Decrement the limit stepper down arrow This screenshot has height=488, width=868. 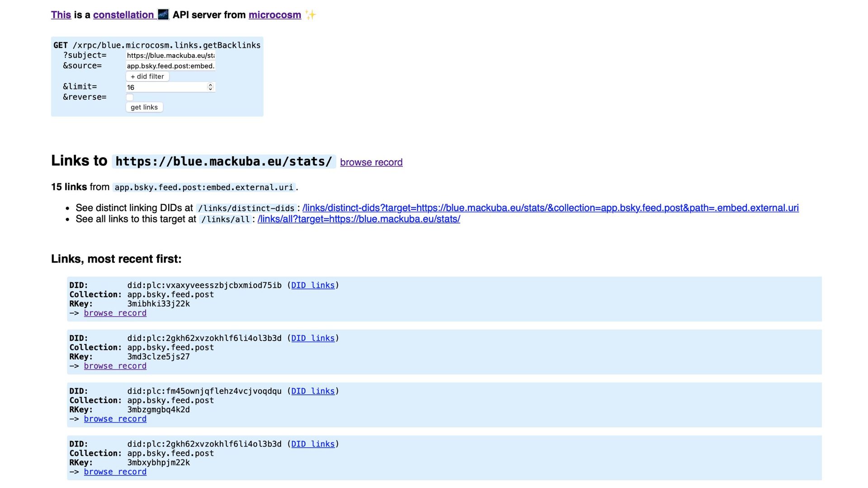(210, 89)
